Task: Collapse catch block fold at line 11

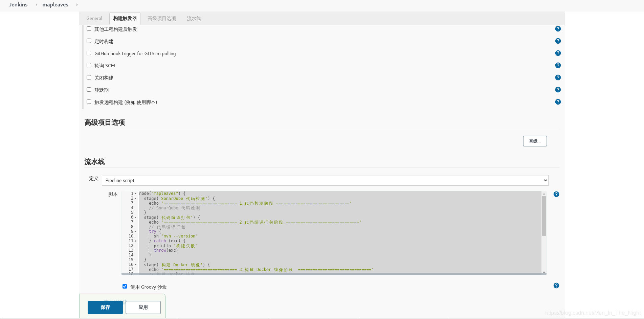Action: pyautogui.click(x=136, y=241)
